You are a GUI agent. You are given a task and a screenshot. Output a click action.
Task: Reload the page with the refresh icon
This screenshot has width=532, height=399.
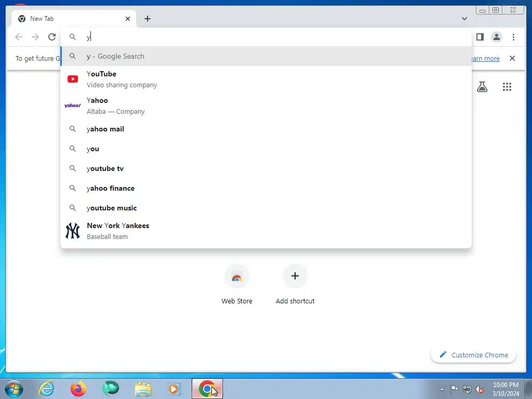[52, 37]
